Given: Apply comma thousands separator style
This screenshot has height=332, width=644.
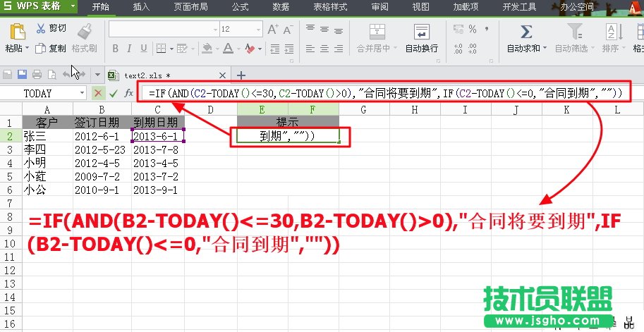Looking at the screenshot, I should (x=487, y=29).
